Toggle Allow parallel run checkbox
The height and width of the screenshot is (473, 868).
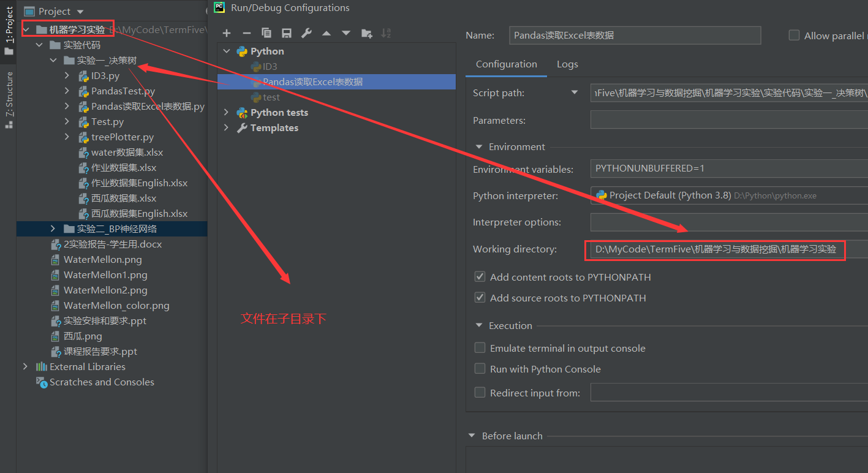794,36
